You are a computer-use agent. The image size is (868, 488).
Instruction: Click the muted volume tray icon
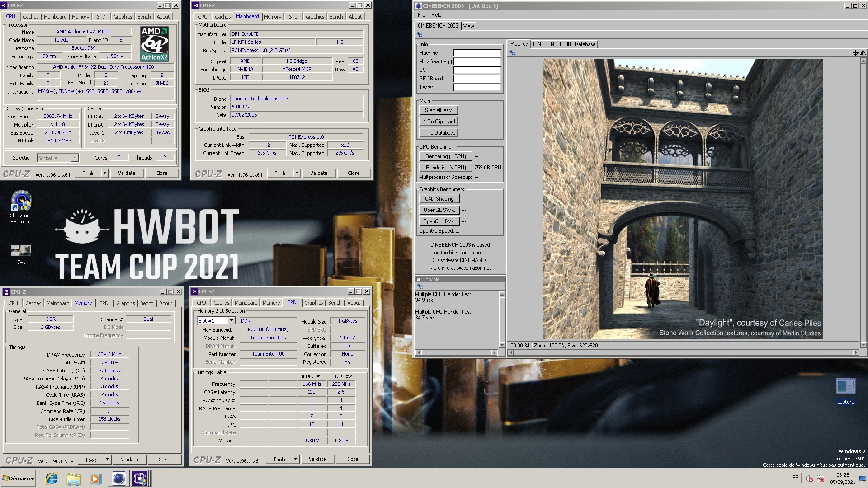pos(810,479)
